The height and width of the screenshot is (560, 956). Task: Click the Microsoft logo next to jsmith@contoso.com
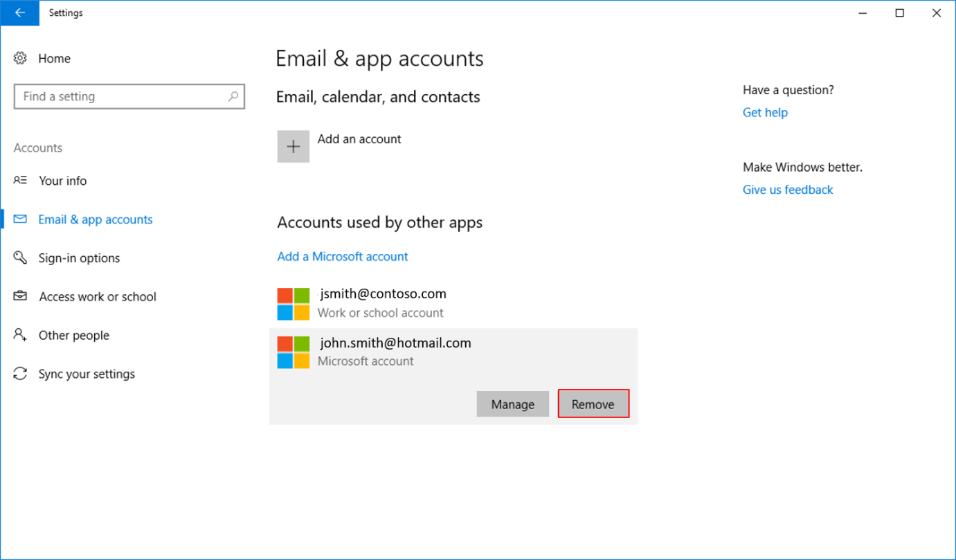pos(294,304)
